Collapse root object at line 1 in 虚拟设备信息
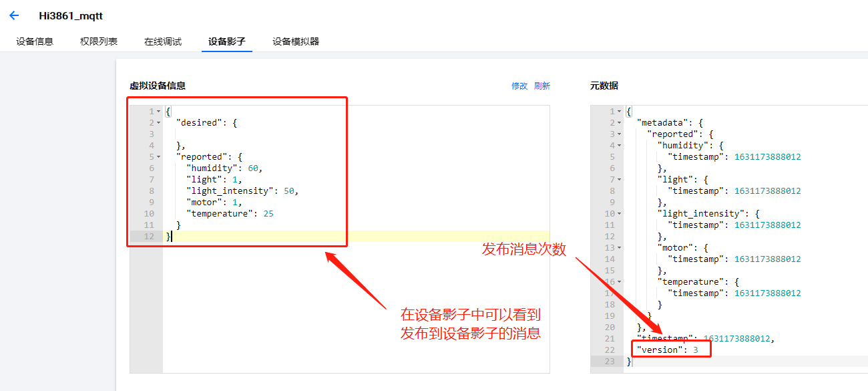 click(x=158, y=112)
